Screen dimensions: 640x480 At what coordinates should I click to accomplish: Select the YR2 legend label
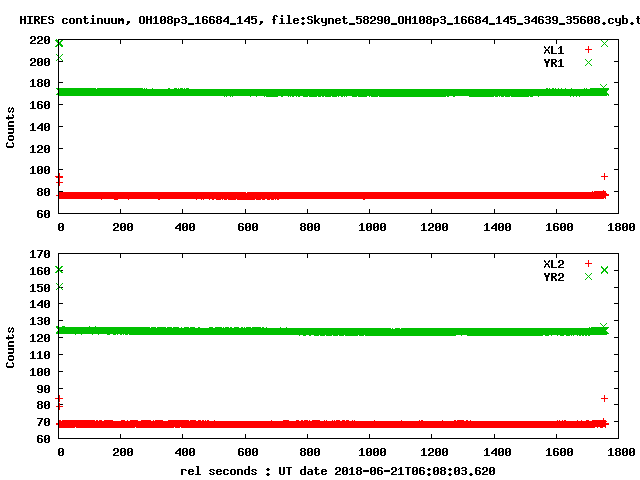pos(553,277)
